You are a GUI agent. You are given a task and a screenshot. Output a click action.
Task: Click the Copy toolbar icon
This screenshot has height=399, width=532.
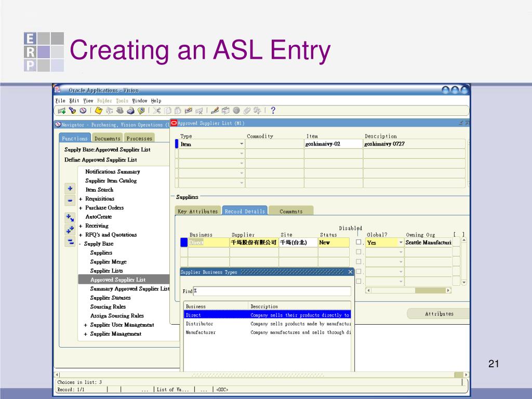[x=168, y=111]
